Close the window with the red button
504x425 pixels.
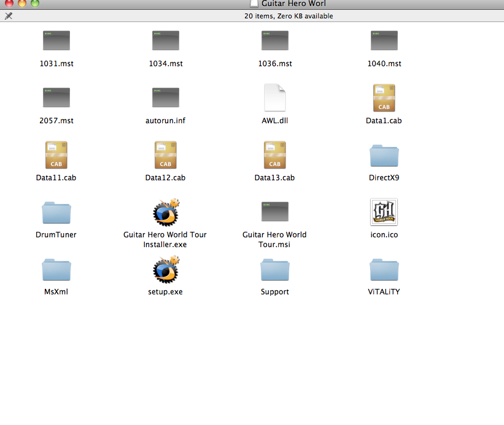click(9, 3)
